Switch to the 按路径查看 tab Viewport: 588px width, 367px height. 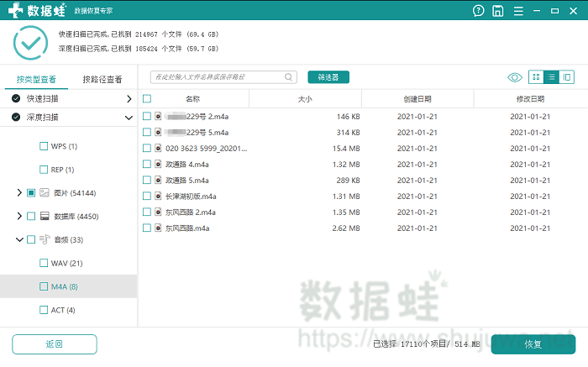pyautogui.click(x=102, y=80)
